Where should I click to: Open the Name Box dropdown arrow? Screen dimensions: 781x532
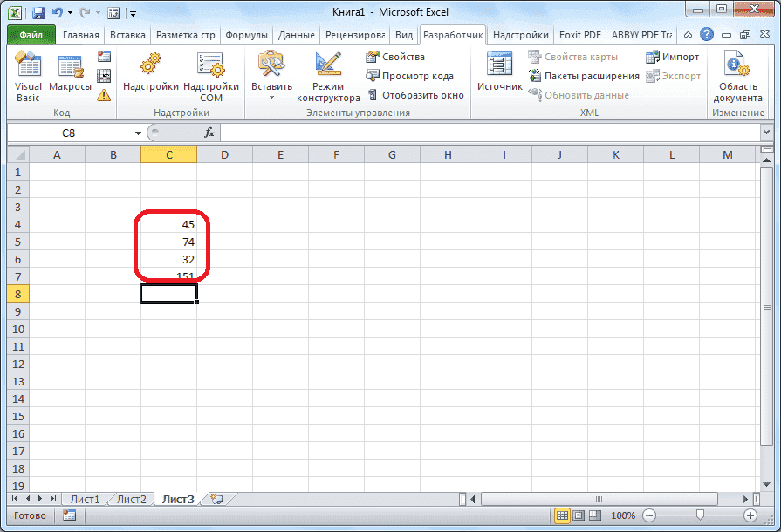tap(137, 133)
